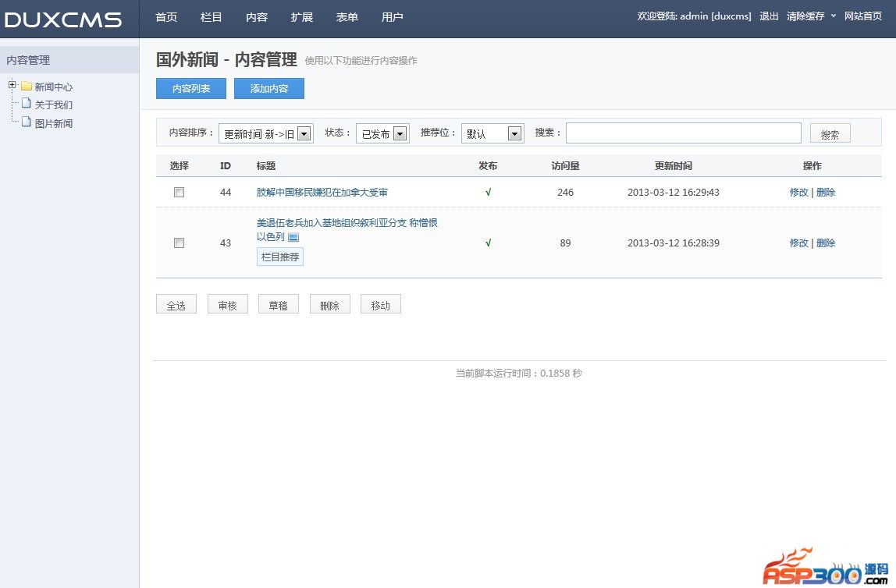This screenshot has height=588, width=896.
Task: Click the 搜索 button
Action: point(830,134)
